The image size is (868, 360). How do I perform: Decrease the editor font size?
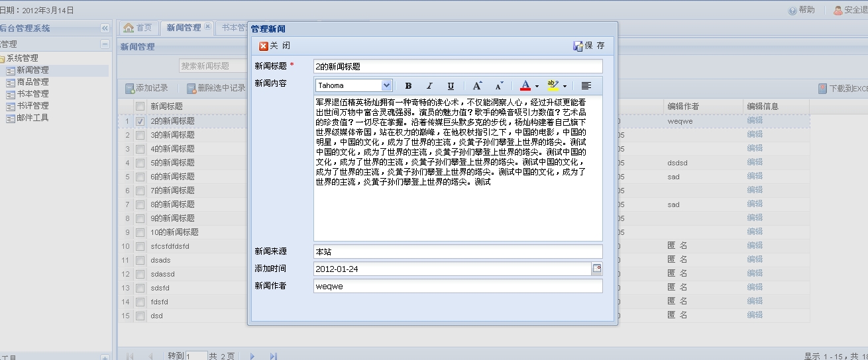(499, 85)
